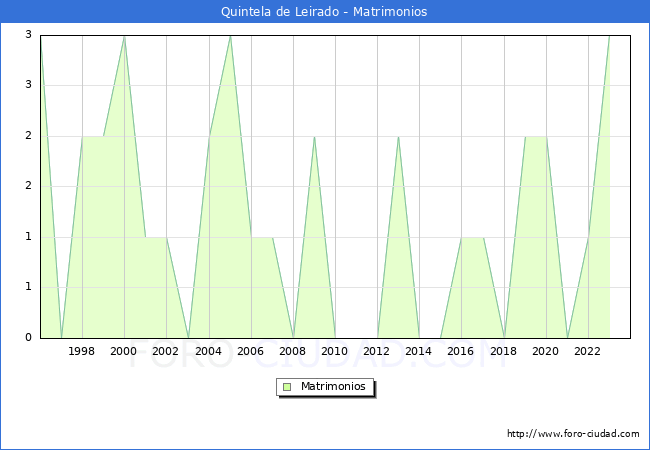Image resolution: width=650 pixels, height=450 pixels.
Task: Click the peak data point at year 2013
Action: pos(398,137)
